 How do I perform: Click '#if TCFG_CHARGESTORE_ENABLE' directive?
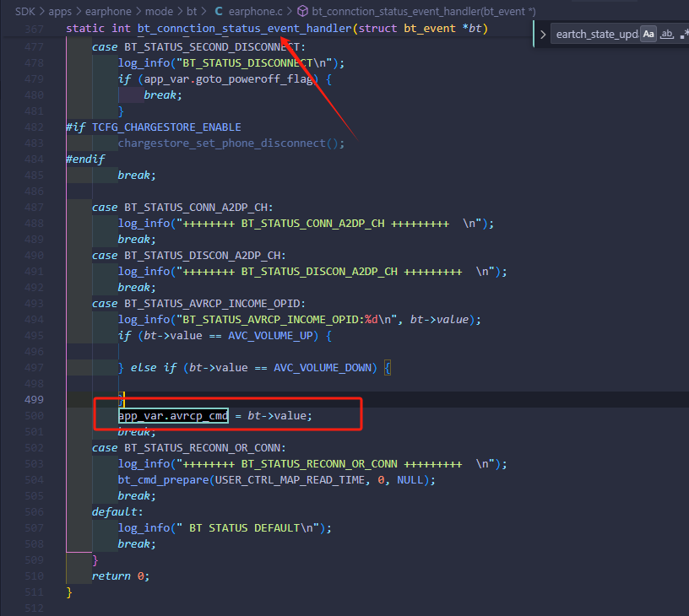click(x=154, y=127)
